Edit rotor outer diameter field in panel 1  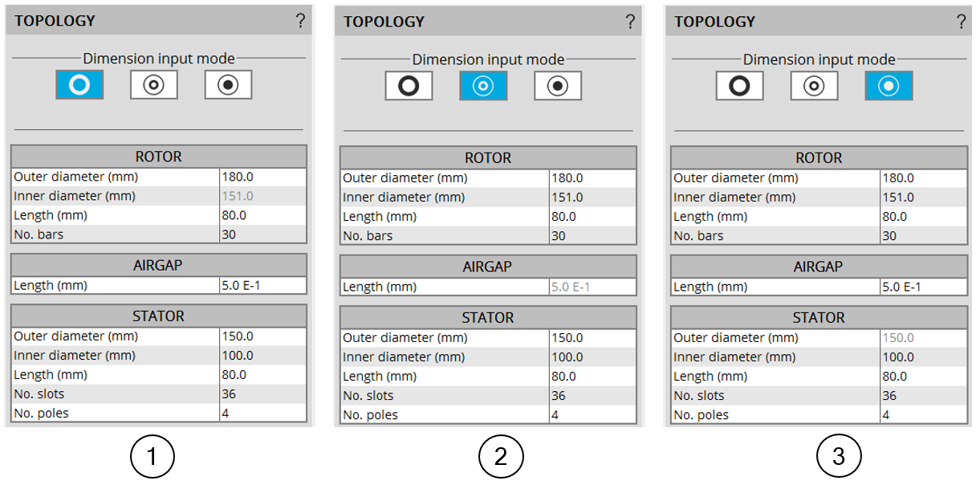(262, 177)
